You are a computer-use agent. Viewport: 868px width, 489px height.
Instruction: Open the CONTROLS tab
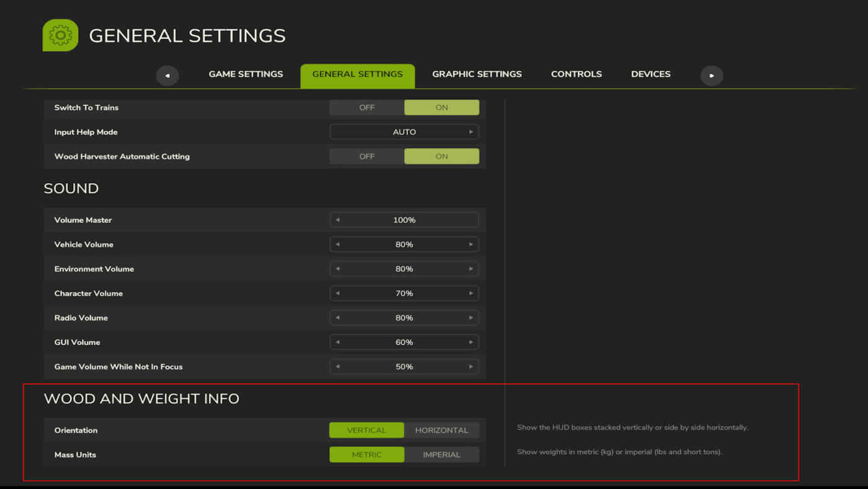click(577, 74)
